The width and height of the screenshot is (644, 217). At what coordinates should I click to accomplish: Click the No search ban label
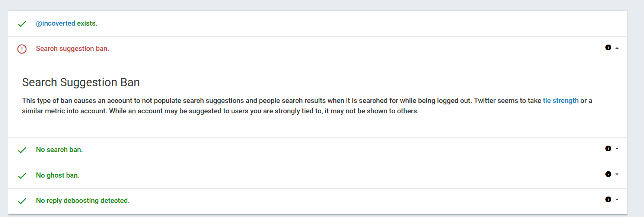click(59, 150)
